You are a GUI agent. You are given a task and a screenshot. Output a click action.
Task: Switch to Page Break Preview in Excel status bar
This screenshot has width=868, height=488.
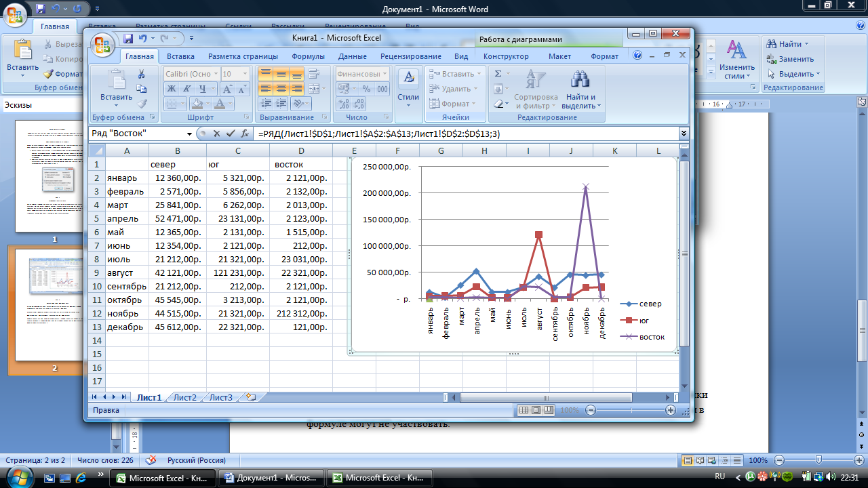548,410
